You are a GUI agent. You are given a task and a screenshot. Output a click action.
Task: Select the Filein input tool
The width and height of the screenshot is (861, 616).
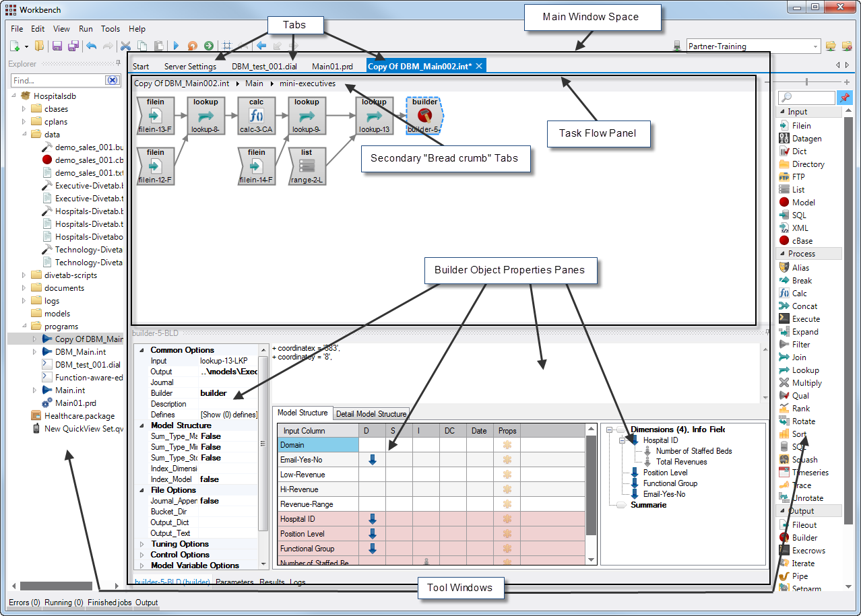click(x=802, y=125)
